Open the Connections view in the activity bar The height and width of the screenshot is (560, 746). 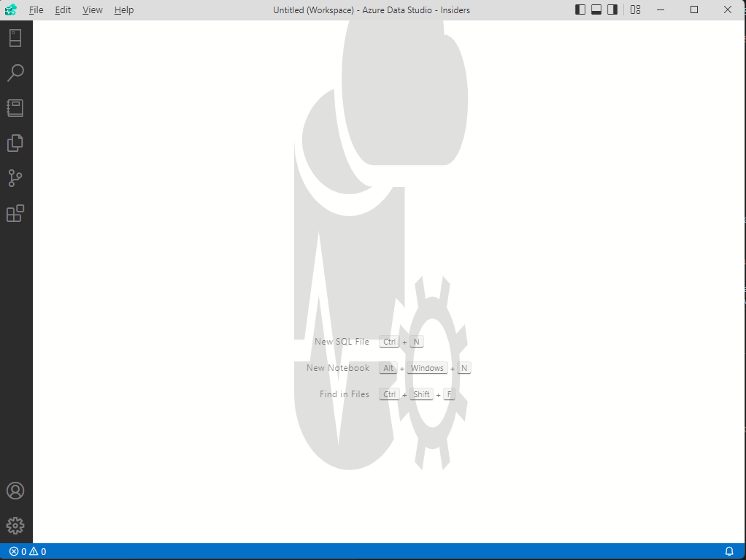point(16,37)
